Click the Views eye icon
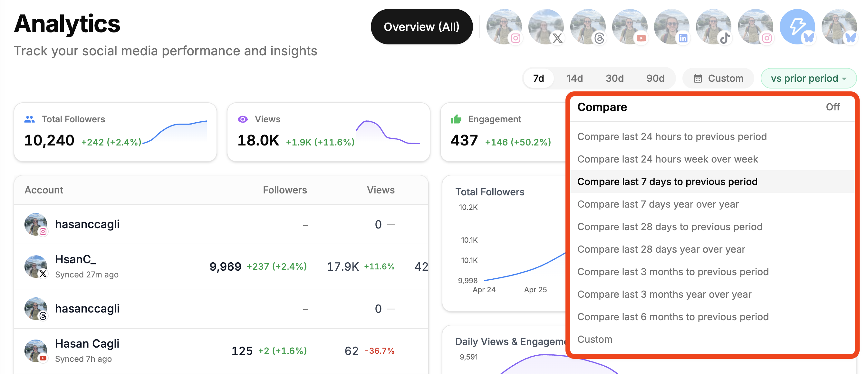868x374 pixels. click(243, 119)
